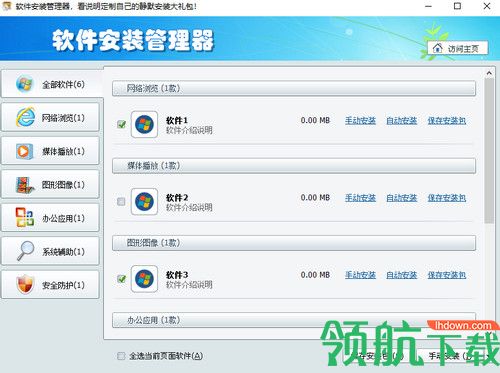The image size is (500, 373).
Task: Check the checkbox for 软件2
Action: [x=121, y=202]
